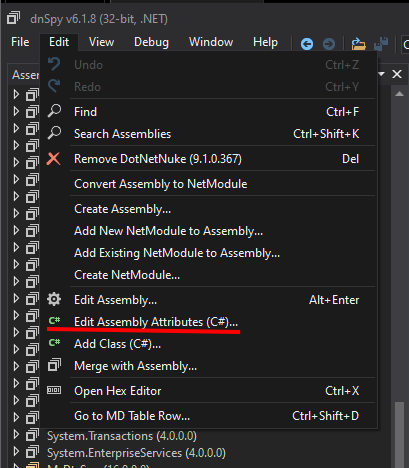Image resolution: width=409 pixels, height=468 pixels.
Task: Click the scrollbar up arrow in Assembly Explorer
Action: (399, 94)
